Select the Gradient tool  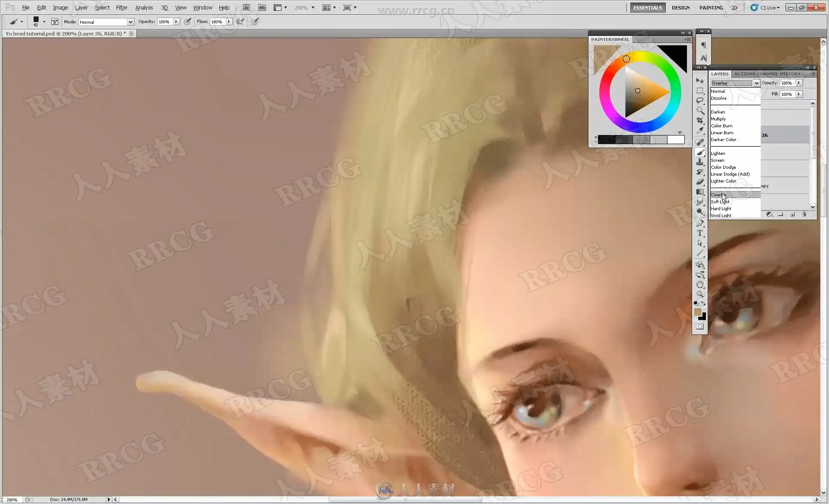700,192
